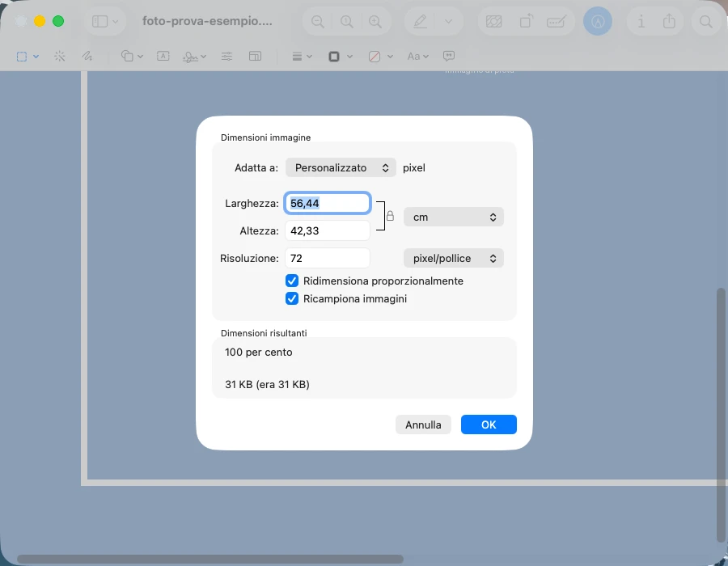Select the rectangular selection tool

point(22,57)
